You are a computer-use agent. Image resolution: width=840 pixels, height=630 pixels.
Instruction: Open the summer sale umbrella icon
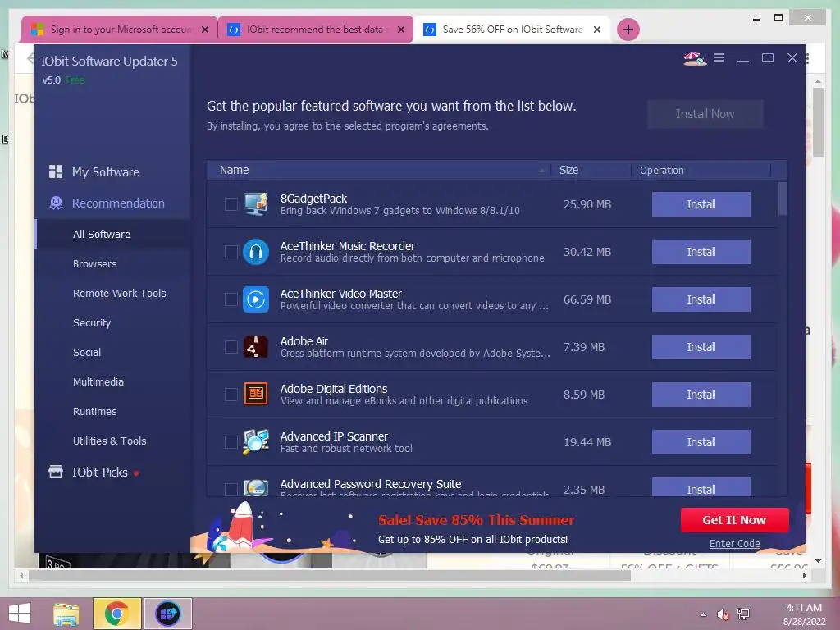tap(695, 58)
